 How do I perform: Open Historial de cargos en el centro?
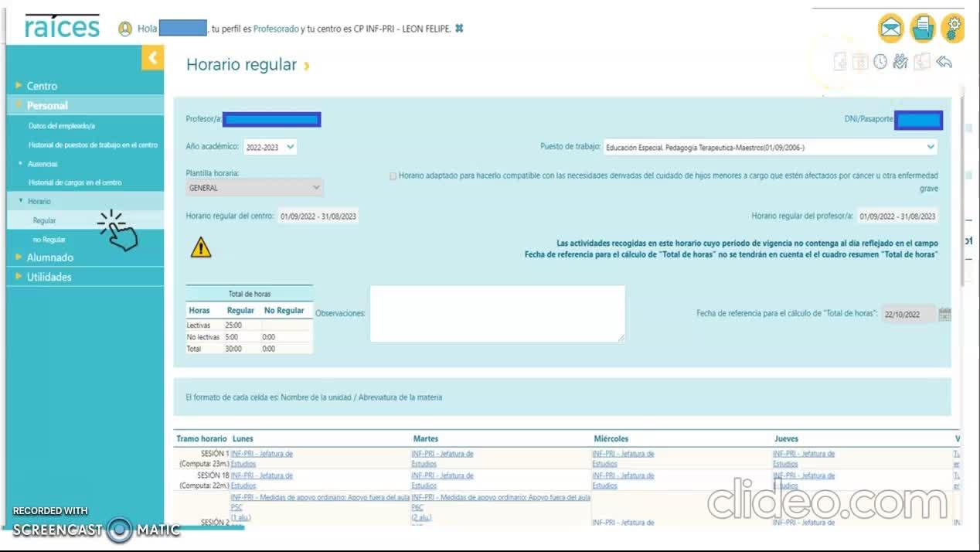point(75,182)
